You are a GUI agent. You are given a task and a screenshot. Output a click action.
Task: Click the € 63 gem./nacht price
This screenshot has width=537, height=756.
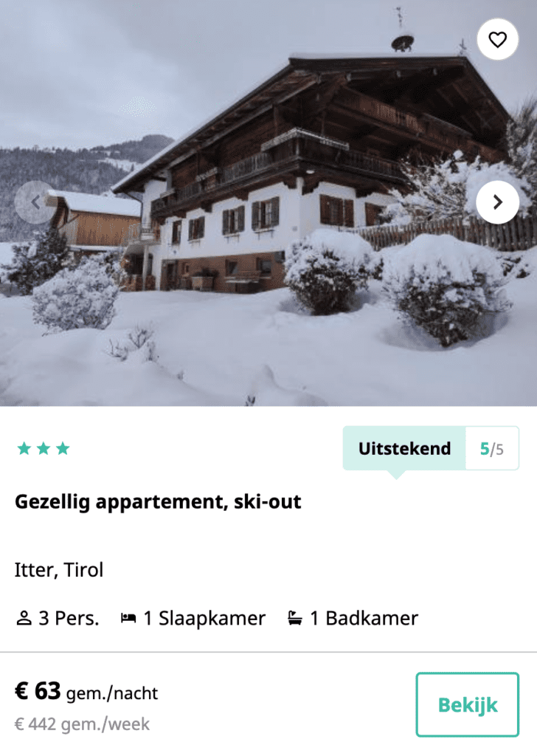coord(86,692)
